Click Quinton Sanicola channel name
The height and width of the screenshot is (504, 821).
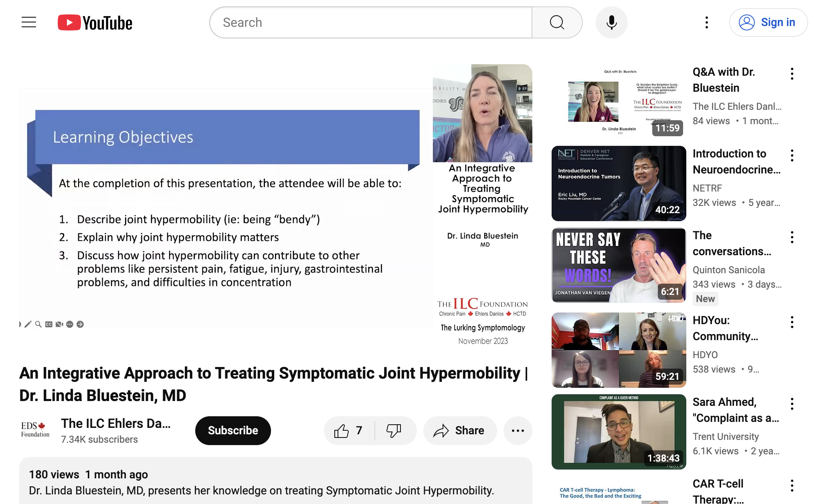pyautogui.click(x=729, y=270)
